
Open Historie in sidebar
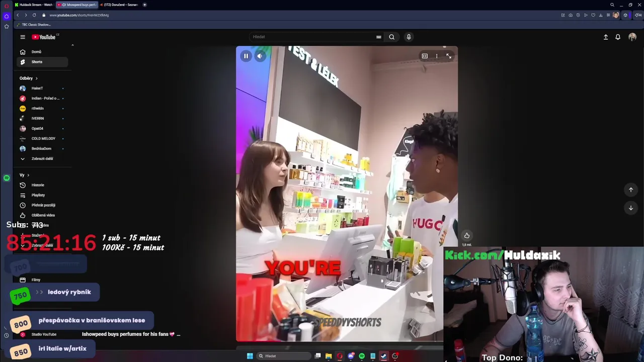42,185
